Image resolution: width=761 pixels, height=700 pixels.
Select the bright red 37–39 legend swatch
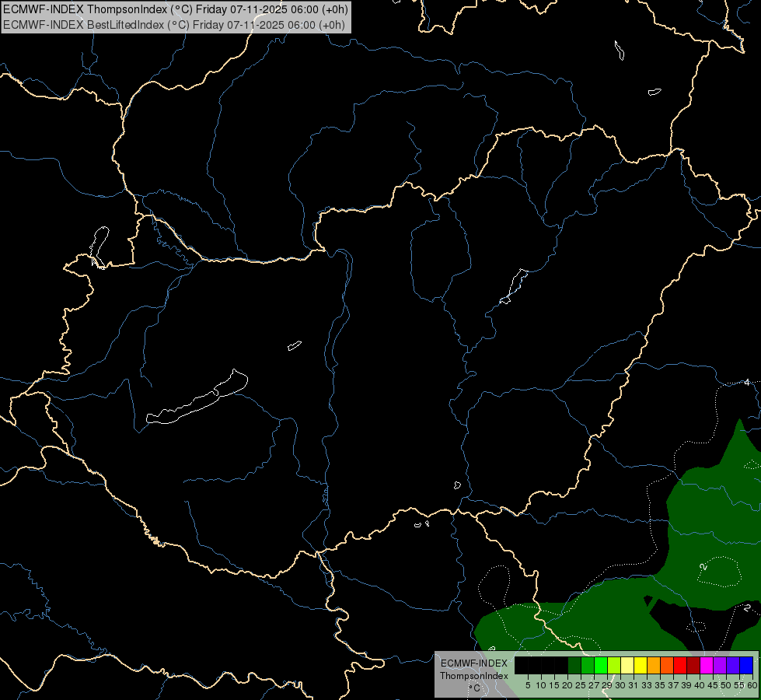coord(680,665)
